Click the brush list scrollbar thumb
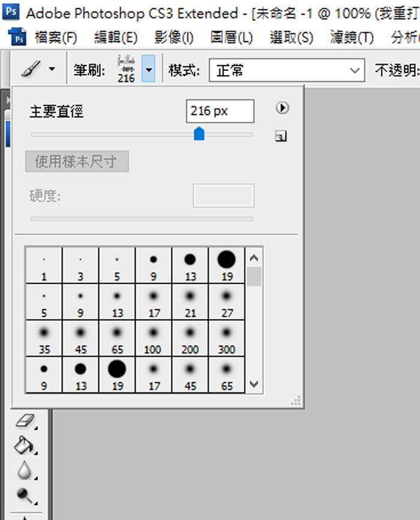 (x=254, y=276)
